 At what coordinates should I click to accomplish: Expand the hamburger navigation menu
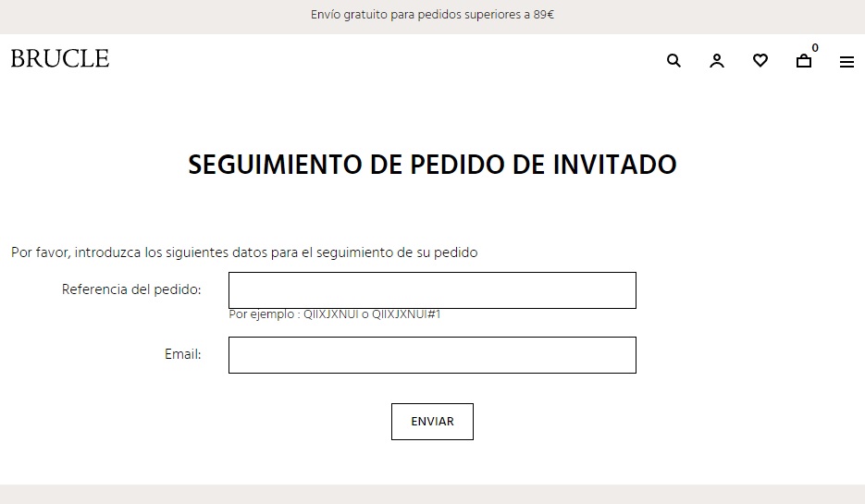coord(846,62)
